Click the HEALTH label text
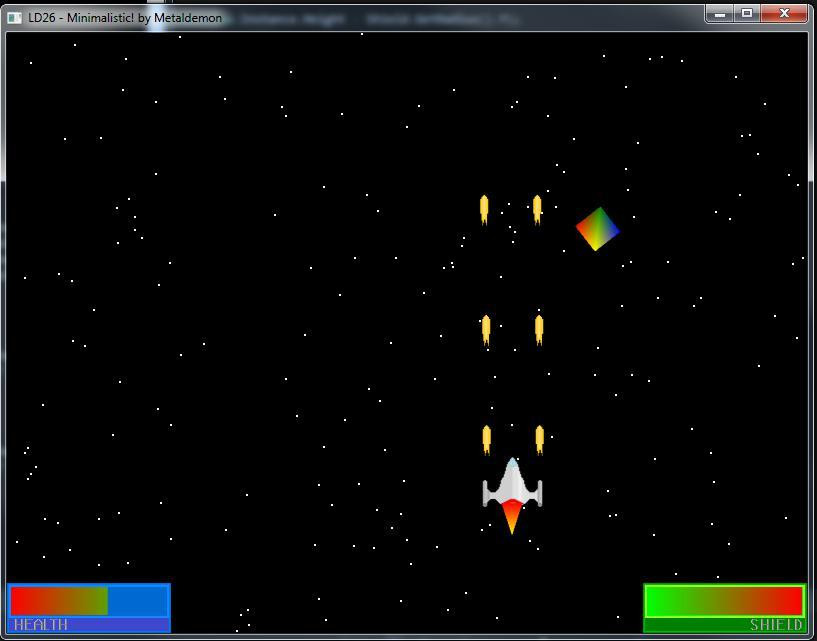Image resolution: width=817 pixels, height=641 pixels. coord(41,625)
